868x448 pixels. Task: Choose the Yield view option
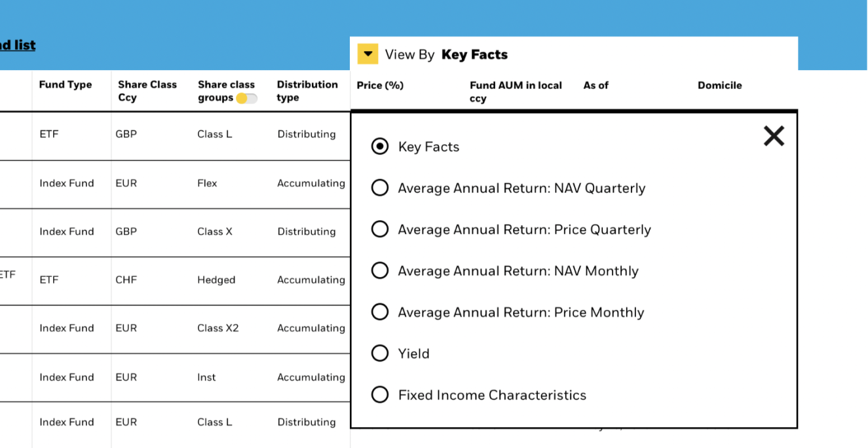tap(380, 354)
